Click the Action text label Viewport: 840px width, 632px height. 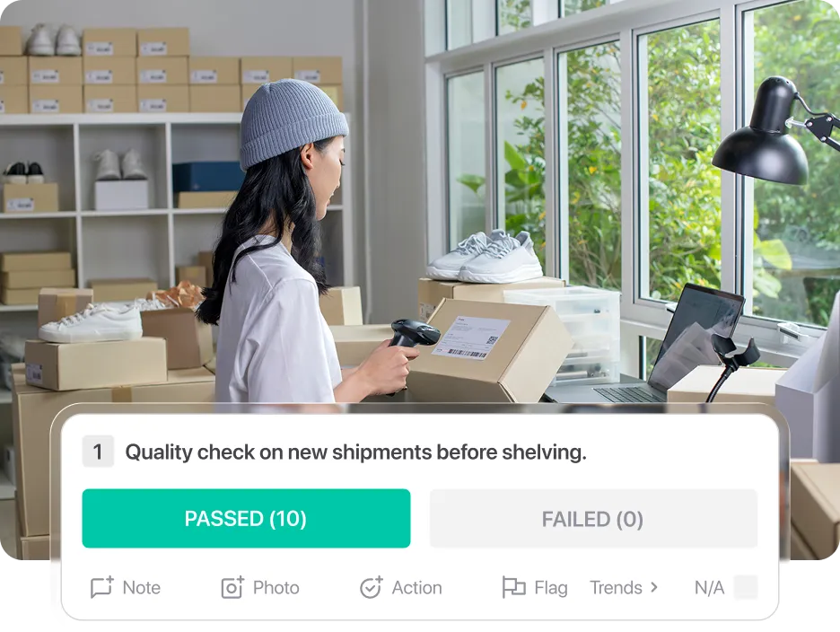click(416, 587)
